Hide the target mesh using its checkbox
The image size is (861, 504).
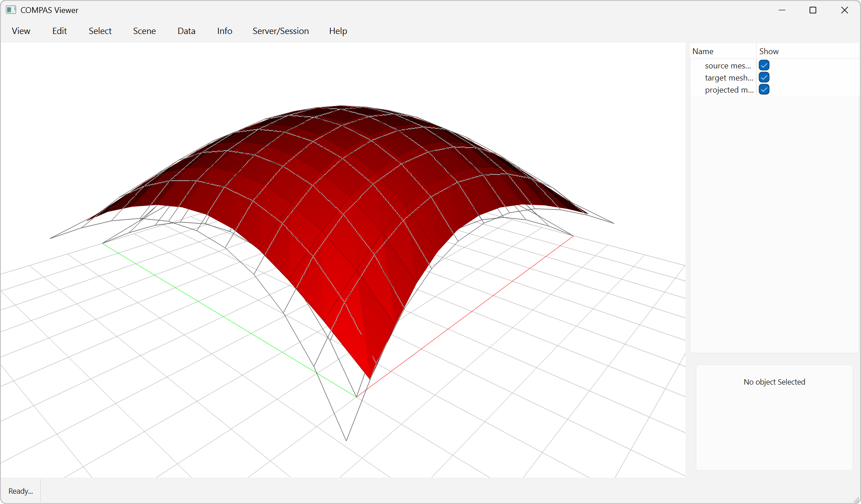763,77
